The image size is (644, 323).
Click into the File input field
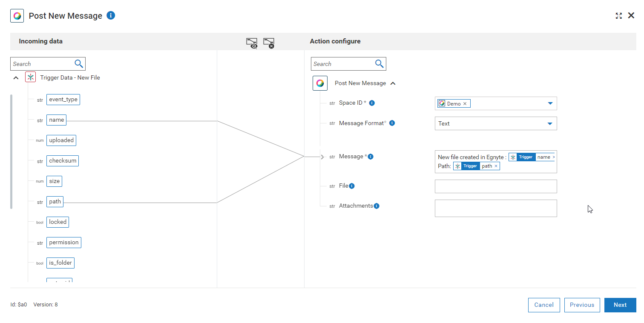tap(496, 186)
